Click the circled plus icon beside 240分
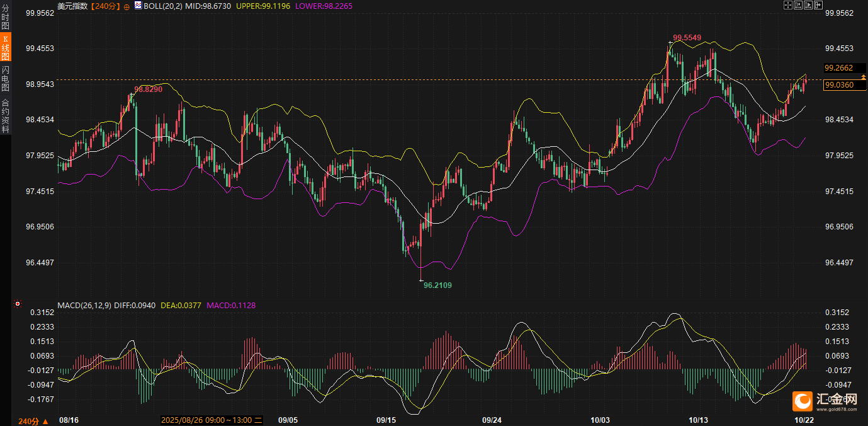This screenshot has width=868, height=426. (127, 6)
